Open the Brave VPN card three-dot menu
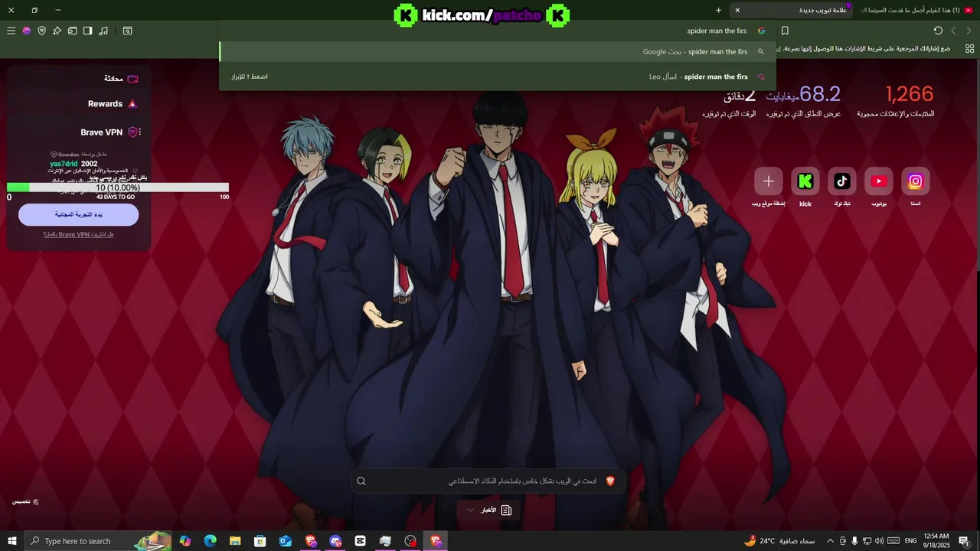Image resolution: width=980 pixels, height=551 pixels. (139, 132)
